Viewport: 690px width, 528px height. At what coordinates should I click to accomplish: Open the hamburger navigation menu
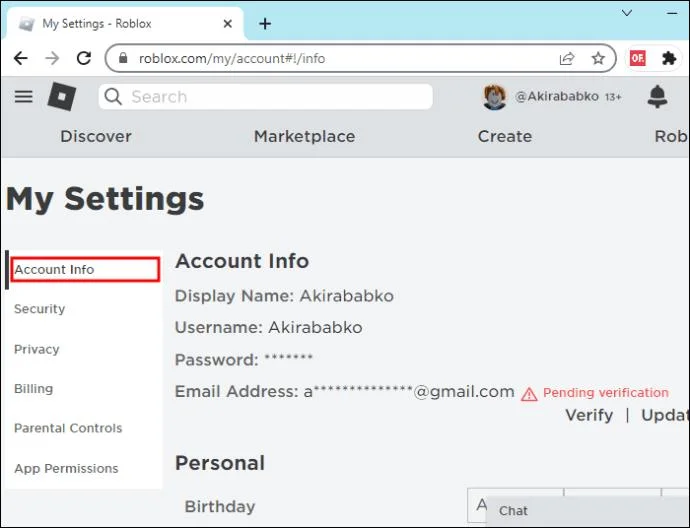tap(23, 96)
